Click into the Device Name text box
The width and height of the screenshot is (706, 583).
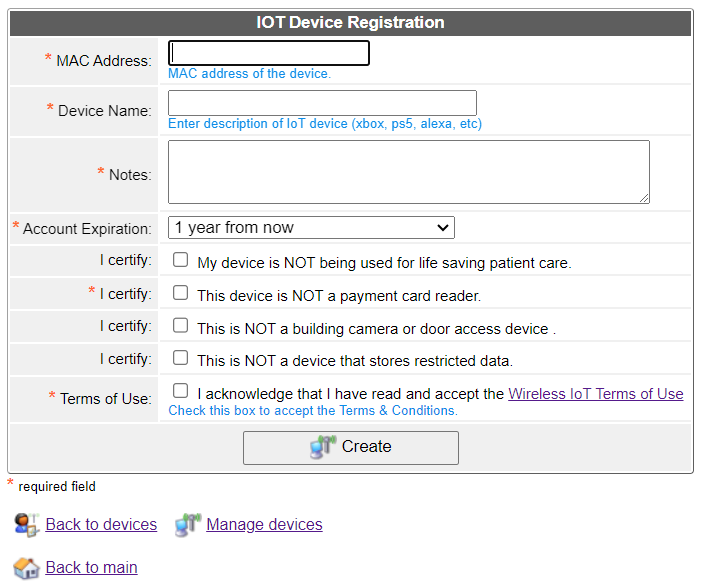coord(322,103)
